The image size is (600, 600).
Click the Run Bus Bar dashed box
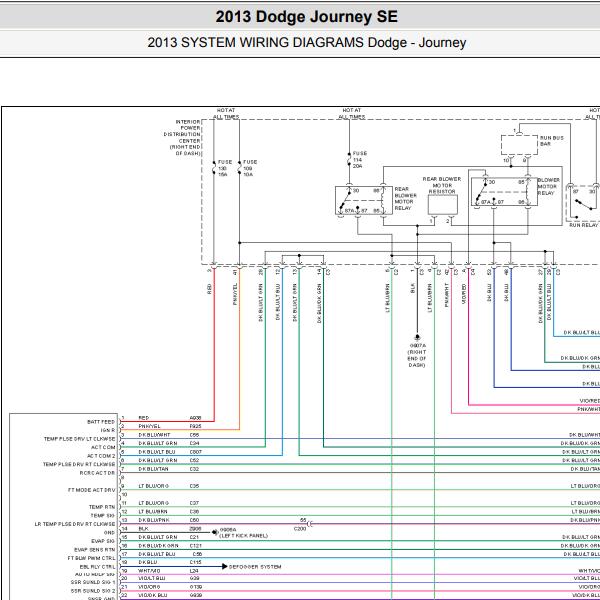point(519,145)
